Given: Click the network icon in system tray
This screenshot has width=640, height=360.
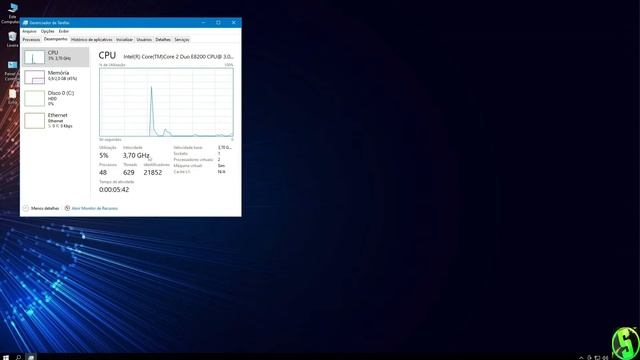Looking at the screenshot, I should pos(597,358).
